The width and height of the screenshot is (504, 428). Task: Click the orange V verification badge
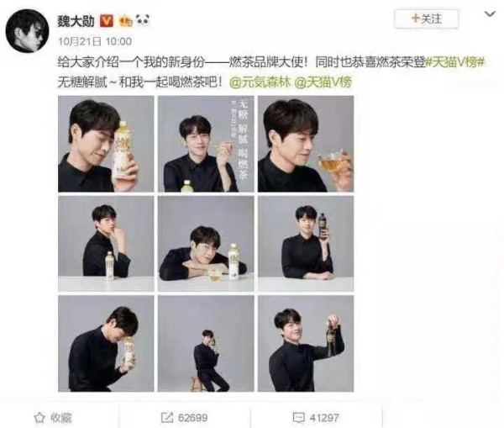coord(107,21)
